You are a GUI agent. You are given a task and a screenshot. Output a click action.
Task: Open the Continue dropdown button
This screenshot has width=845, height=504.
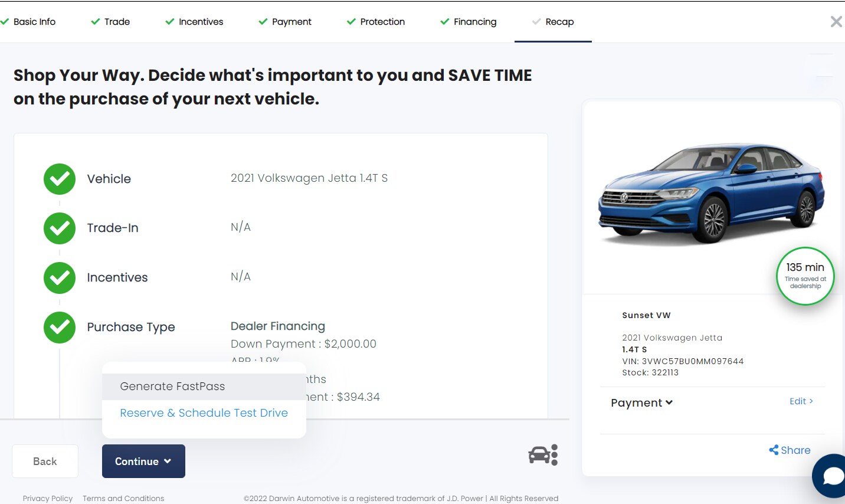click(143, 462)
